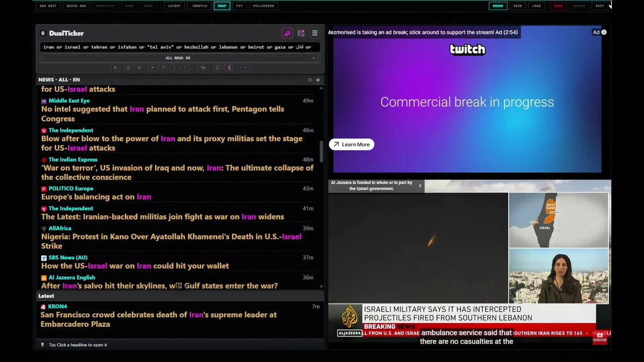Open 'The Latest: Iranian-backed militias join fight' headline
Image resolution: width=644 pixels, height=362 pixels.
pos(163,217)
